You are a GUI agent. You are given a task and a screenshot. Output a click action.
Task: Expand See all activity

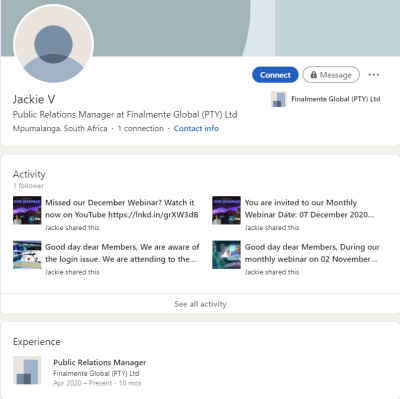[200, 304]
